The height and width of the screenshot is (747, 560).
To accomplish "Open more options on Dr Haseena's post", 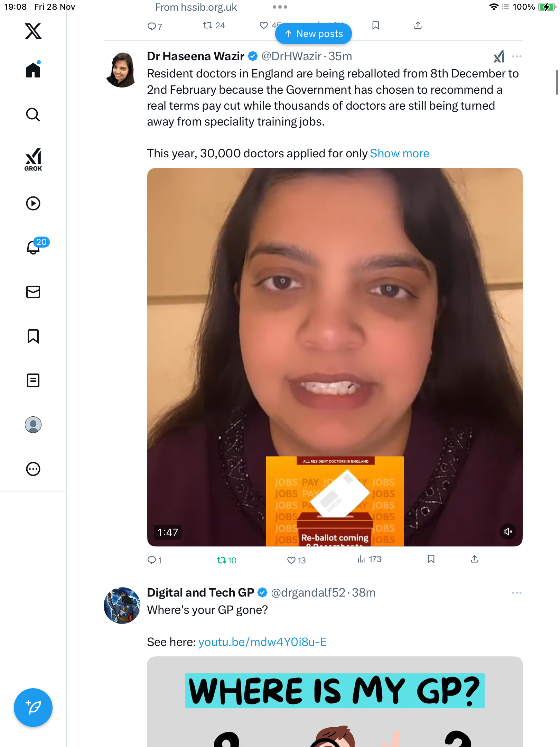I will (517, 56).
